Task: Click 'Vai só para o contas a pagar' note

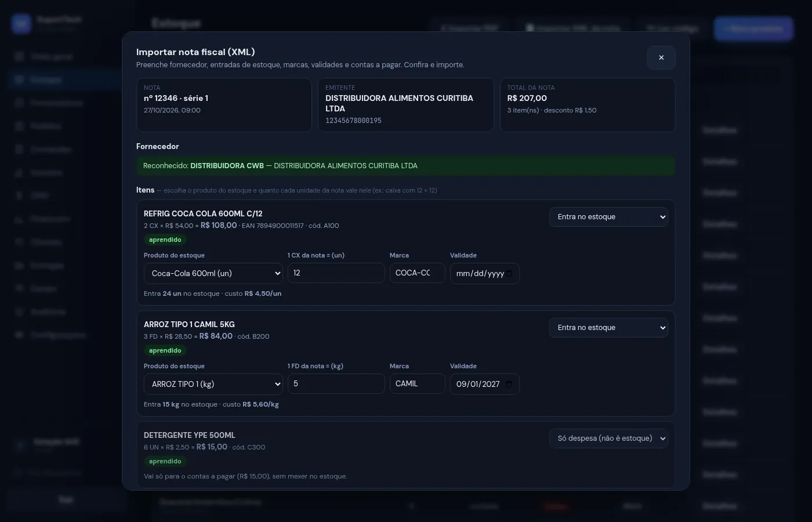Action: pos(245,476)
